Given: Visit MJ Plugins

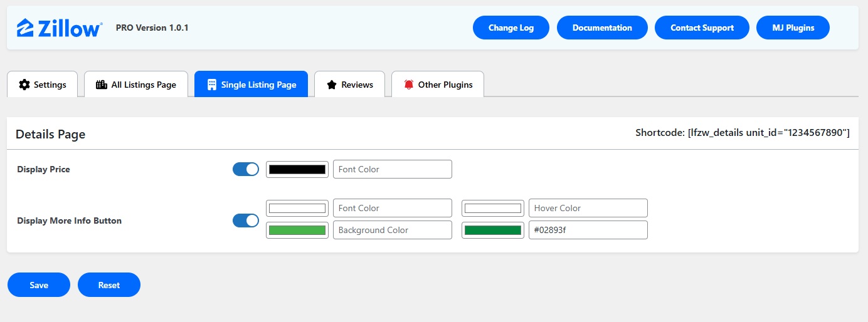Looking at the screenshot, I should 793,28.
